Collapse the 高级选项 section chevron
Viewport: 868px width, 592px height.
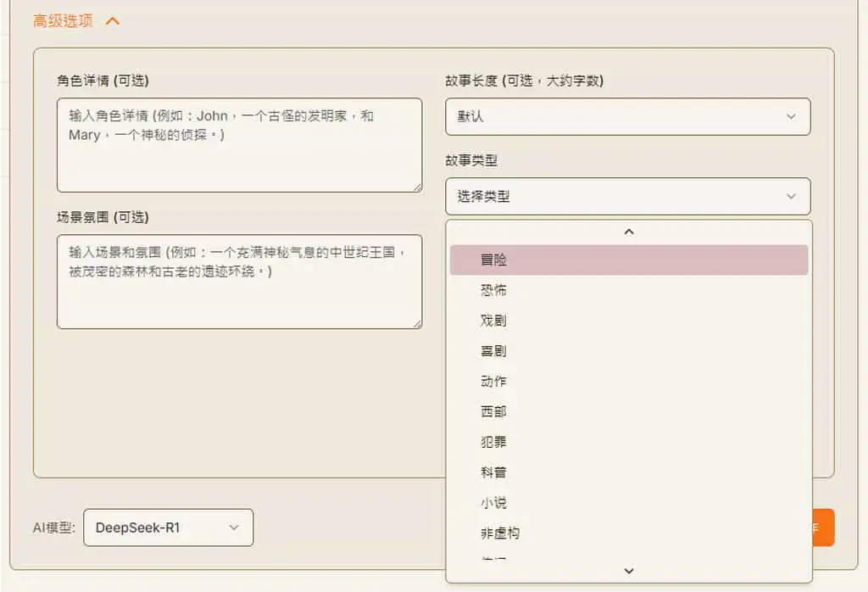point(113,21)
